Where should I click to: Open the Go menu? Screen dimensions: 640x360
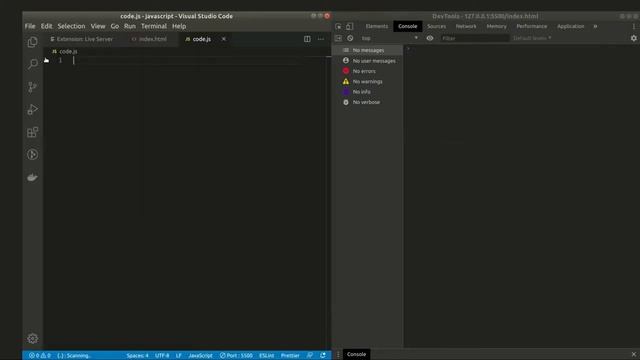tap(115, 26)
